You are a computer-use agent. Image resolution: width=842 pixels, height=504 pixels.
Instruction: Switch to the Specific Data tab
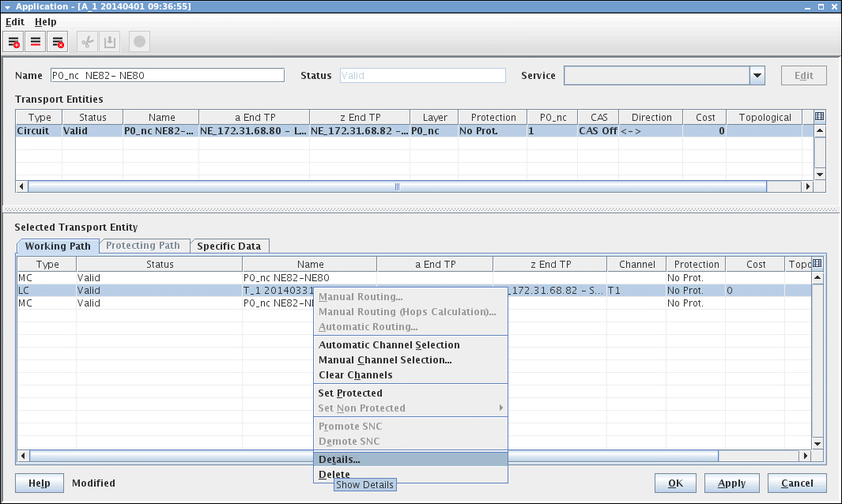click(228, 246)
